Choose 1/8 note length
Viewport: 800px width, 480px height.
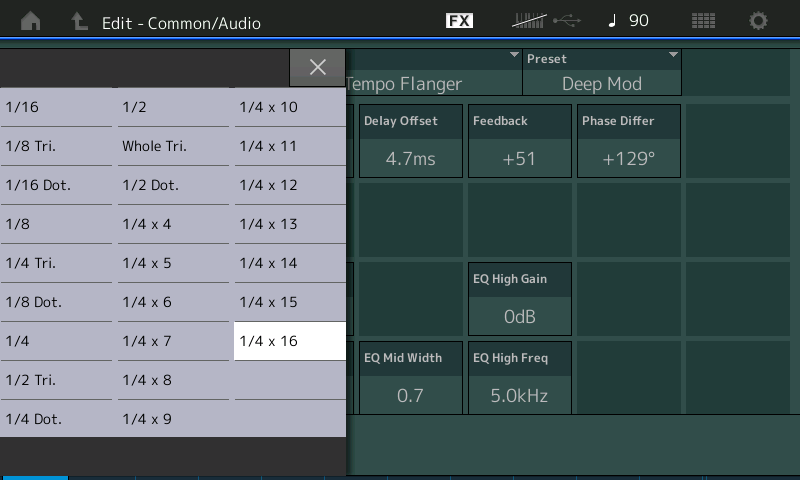(56, 224)
